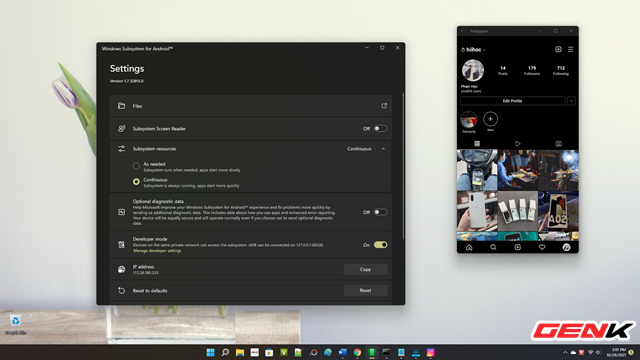Expand suggestions arrow beside Edit Profile
The width and height of the screenshot is (640, 360).
[x=571, y=101]
